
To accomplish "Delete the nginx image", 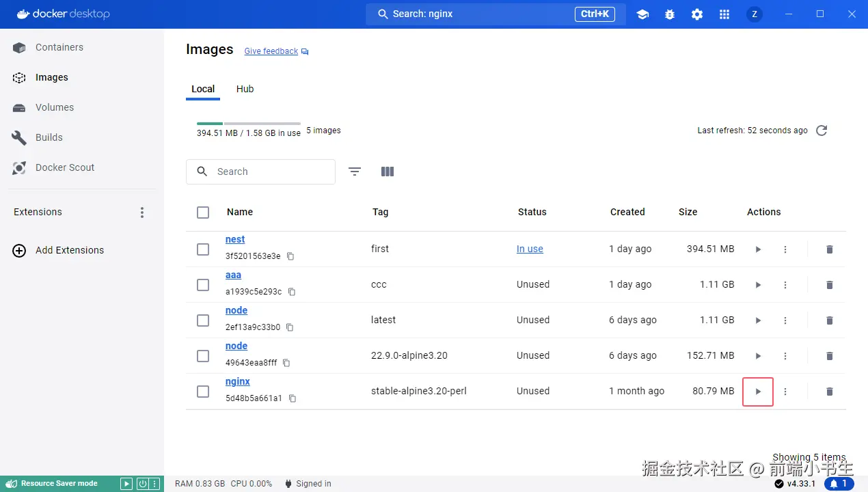I will [x=830, y=392].
